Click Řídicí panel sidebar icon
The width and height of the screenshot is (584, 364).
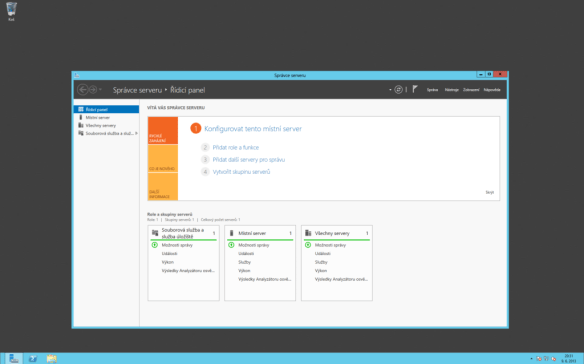click(x=80, y=109)
